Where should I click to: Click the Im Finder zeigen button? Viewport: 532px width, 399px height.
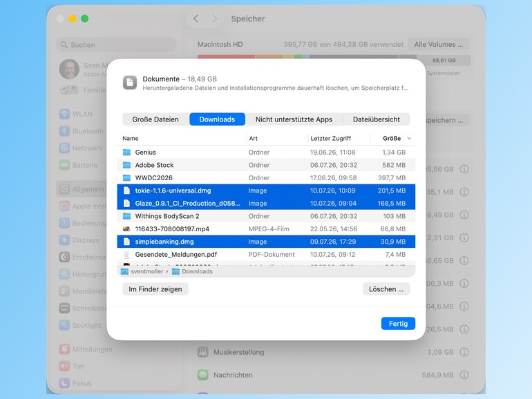(x=155, y=289)
